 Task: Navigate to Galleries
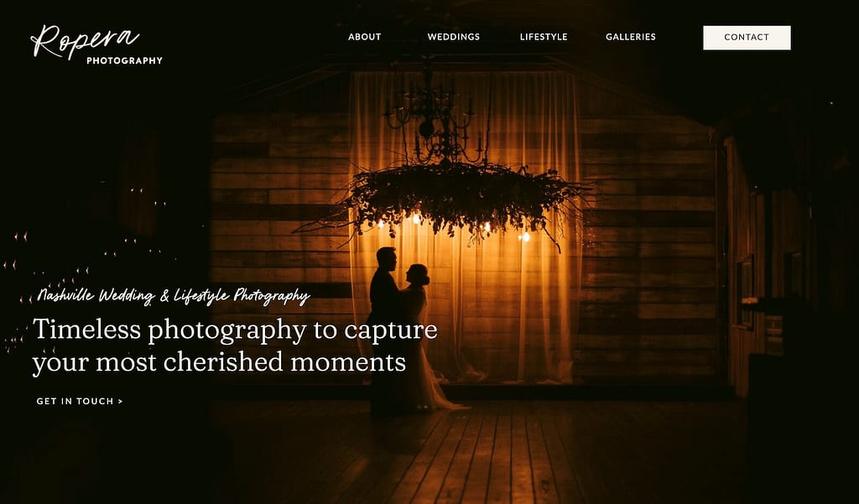(x=631, y=37)
